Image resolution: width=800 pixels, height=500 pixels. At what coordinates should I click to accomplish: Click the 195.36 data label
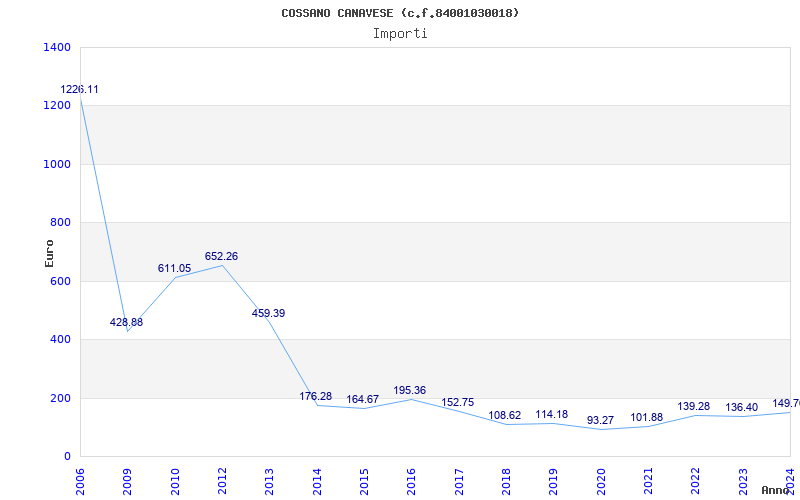click(x=410, y=390)
